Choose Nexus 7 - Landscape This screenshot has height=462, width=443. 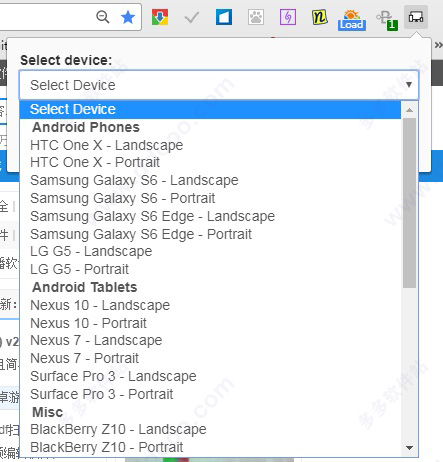(210, 340)
